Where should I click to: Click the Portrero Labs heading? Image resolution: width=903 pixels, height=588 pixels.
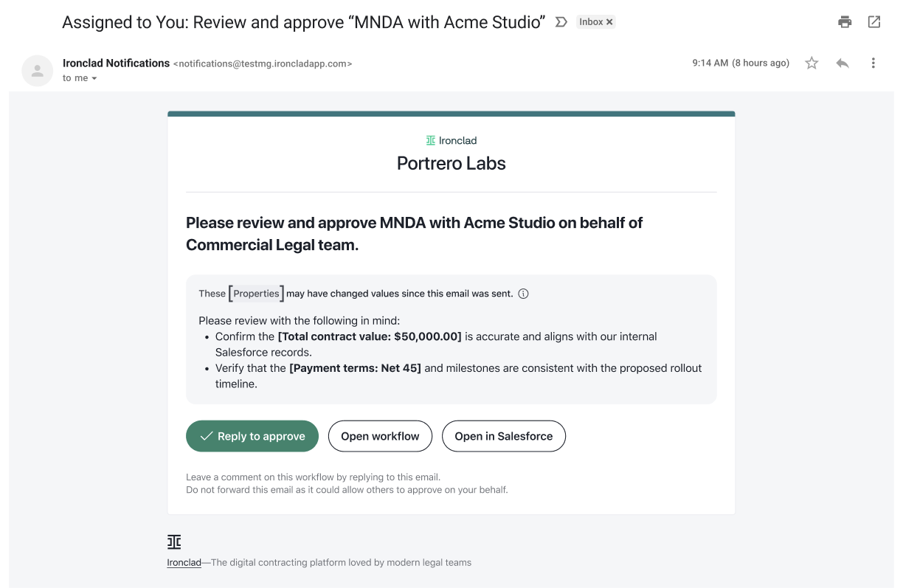pos(451,164)
